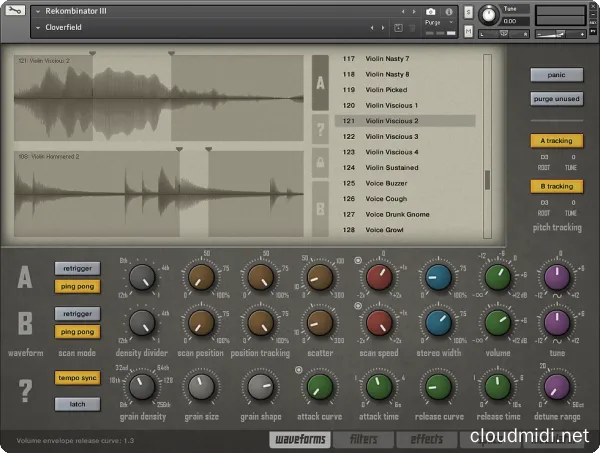Toggle the latch button

click(78, 404)
